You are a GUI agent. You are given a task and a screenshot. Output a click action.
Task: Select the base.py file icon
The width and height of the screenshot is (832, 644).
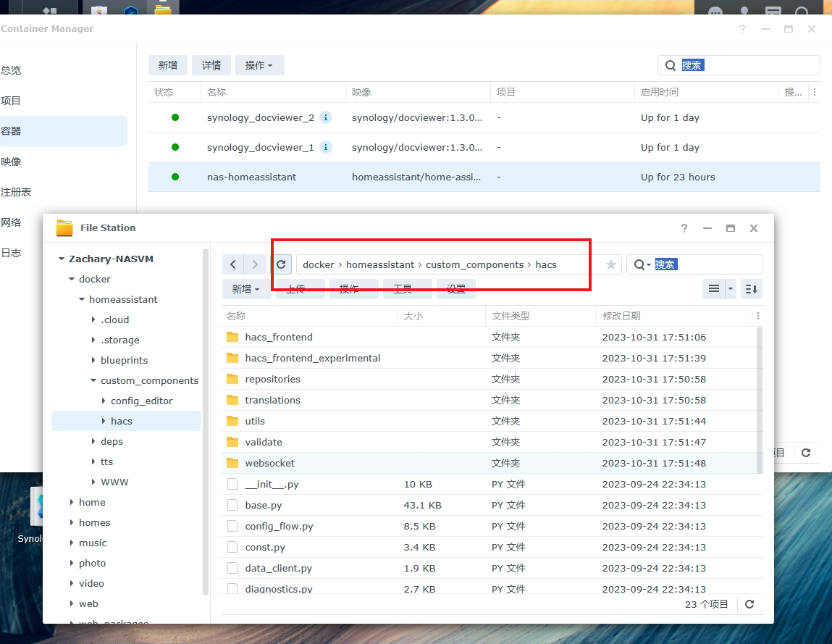point(232,505)
